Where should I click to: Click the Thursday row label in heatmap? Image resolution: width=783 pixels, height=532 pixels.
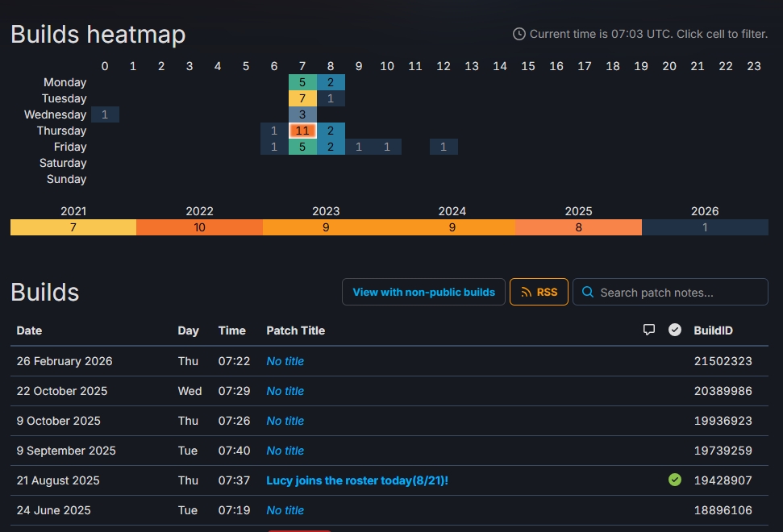point(61,131)
